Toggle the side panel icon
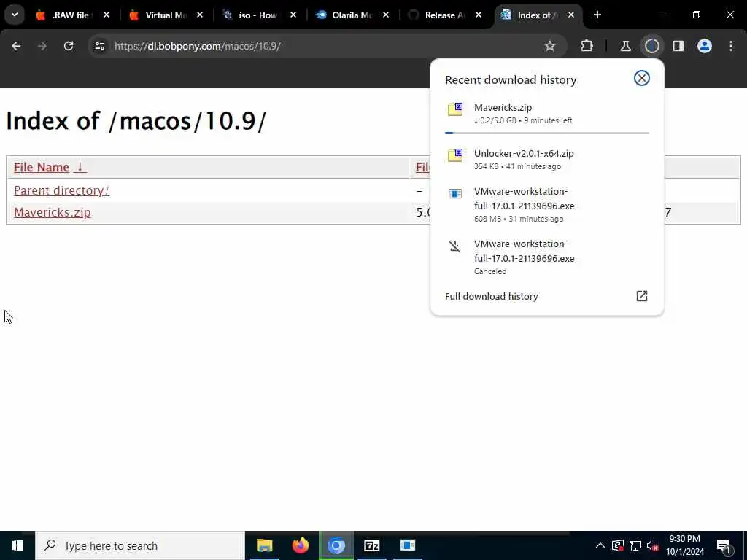 coord(678,46)
